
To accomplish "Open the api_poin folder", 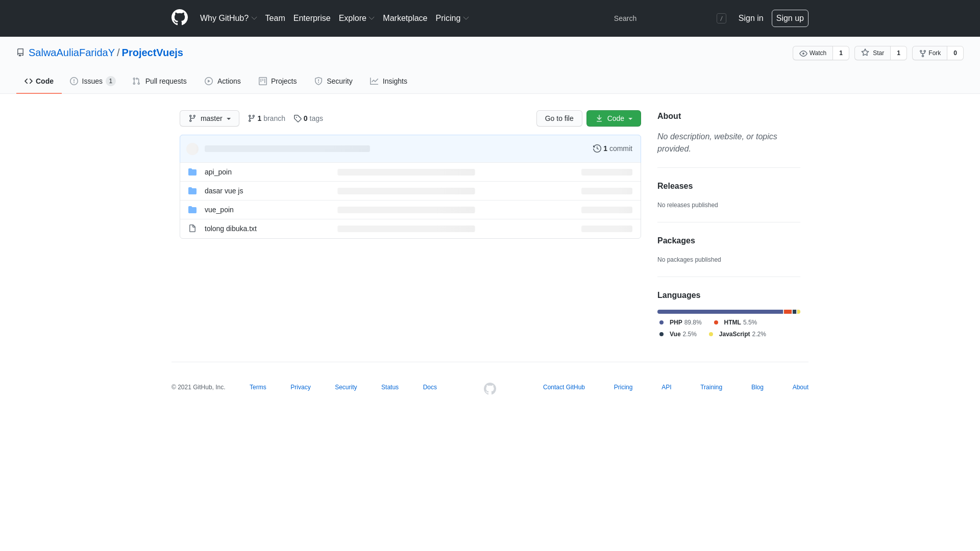I will [218, 172].
